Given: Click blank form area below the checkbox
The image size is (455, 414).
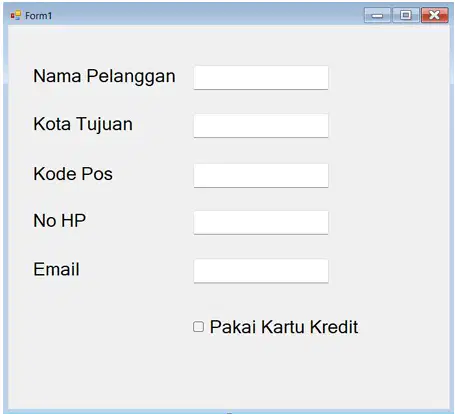Looking at the screenshot, I should tap(227, 373).
